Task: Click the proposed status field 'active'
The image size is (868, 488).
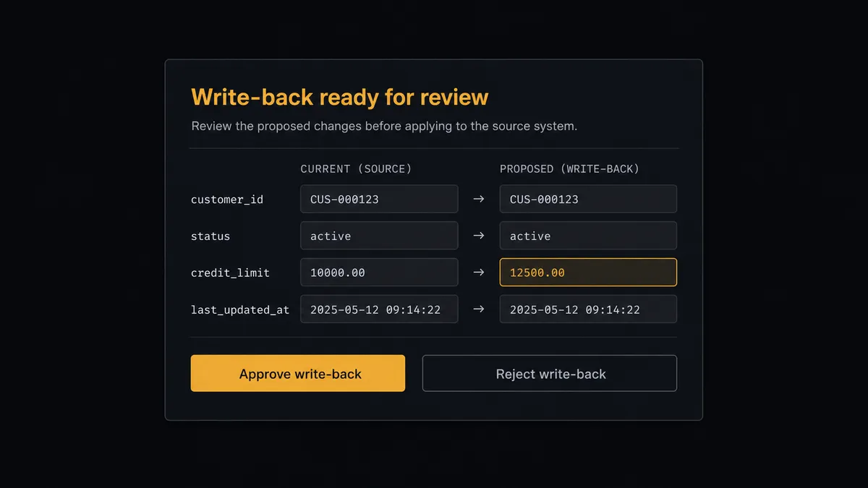Action: [588, 236]
